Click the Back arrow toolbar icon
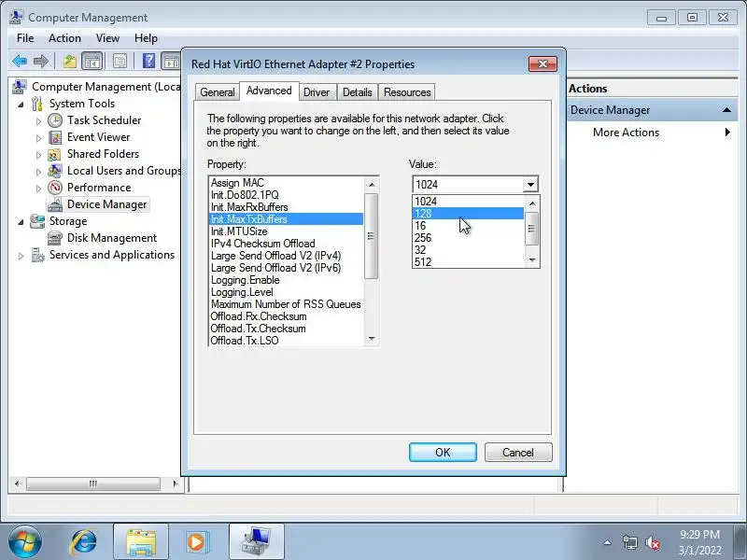Image resolution: width=747 pixels, height=560 pixels. coord(20,61)
